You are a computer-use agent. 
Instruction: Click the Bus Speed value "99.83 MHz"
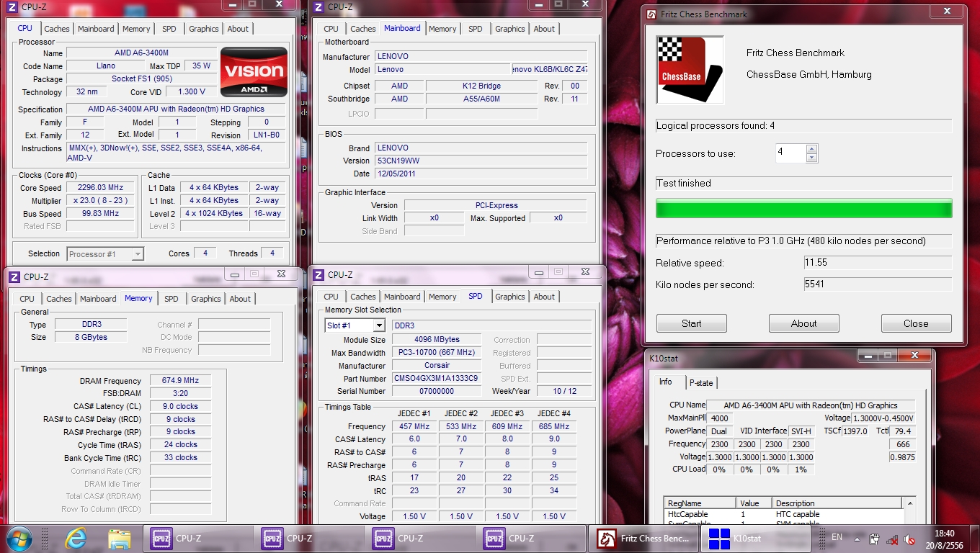click(x=101, y=214)
